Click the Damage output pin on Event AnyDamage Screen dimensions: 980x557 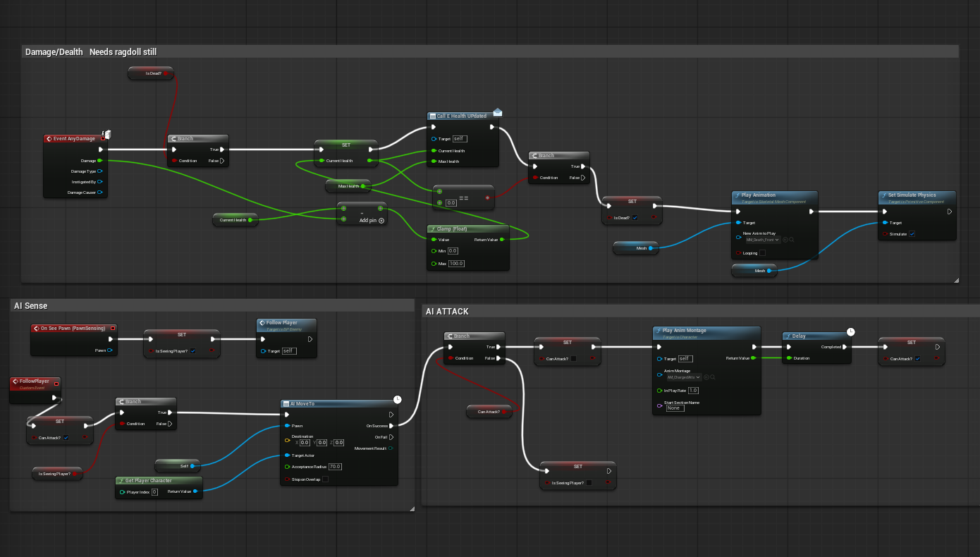100,161
